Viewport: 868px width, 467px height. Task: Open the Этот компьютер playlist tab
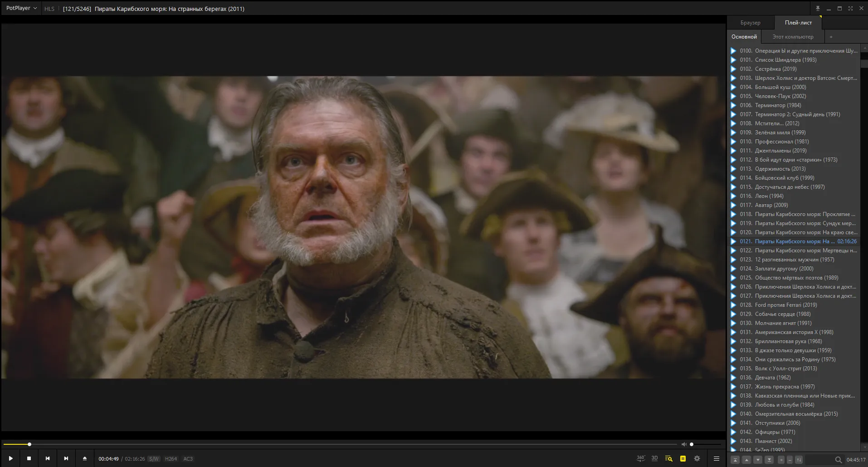coord(793,37)
